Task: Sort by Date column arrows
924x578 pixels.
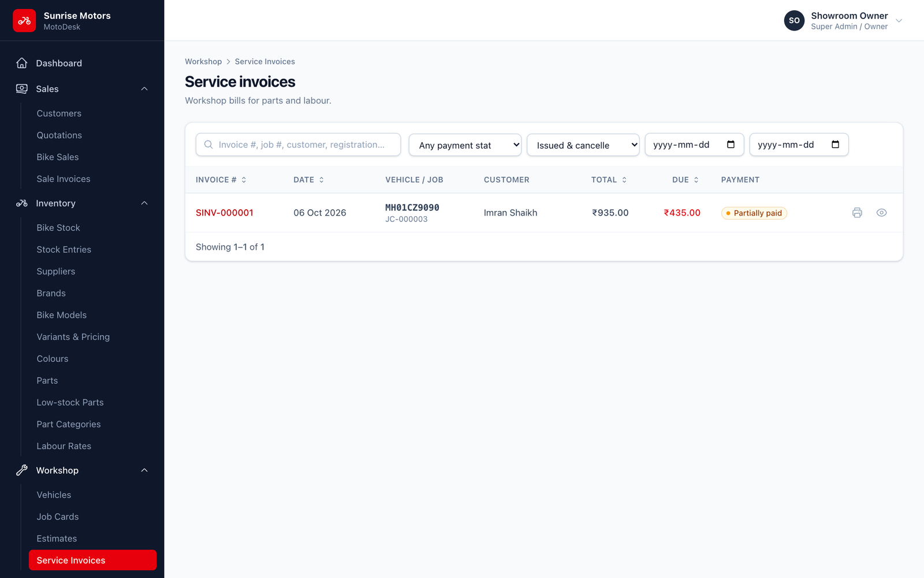Action: pyautogui.click(x=322, y=180)
